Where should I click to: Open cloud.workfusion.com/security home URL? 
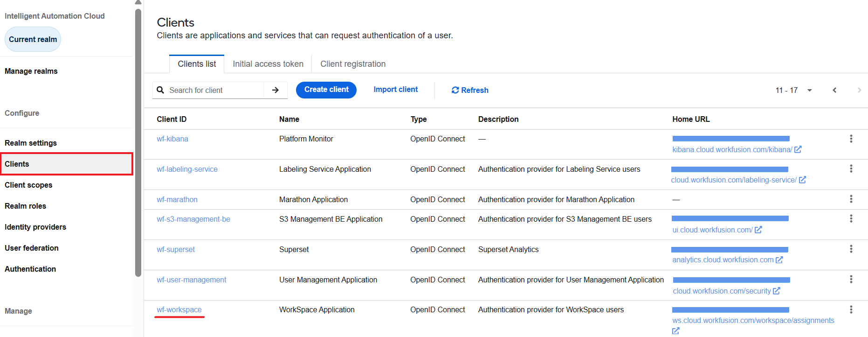722,291
